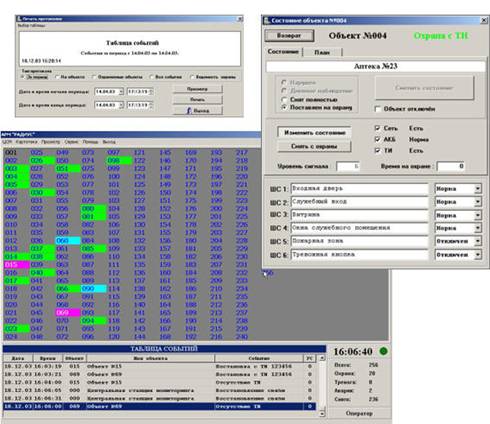
Task: Select object cell 004 in the grid
Action: pyautogui.click(x=17, y=177)
